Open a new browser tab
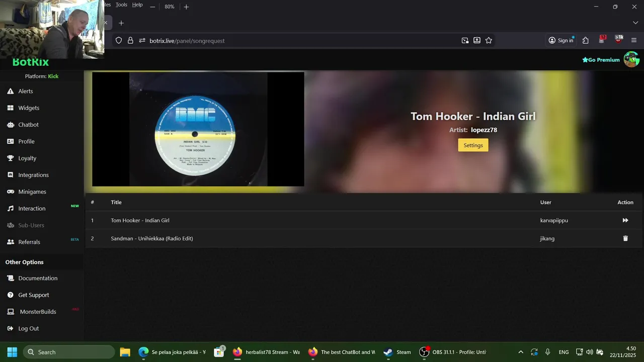The image size is (644, 362). coord(121,23)
